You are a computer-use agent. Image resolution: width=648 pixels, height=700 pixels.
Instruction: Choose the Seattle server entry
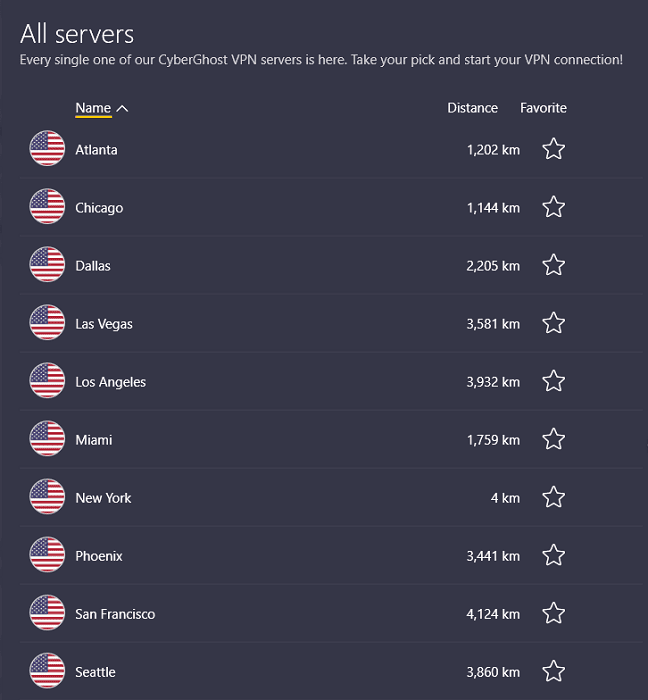point(95,672)
